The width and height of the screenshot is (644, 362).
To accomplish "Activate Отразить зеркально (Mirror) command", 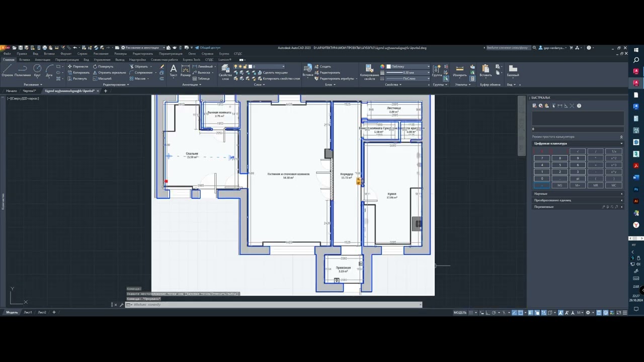I will pyautogui.click(x=109, y=72).
